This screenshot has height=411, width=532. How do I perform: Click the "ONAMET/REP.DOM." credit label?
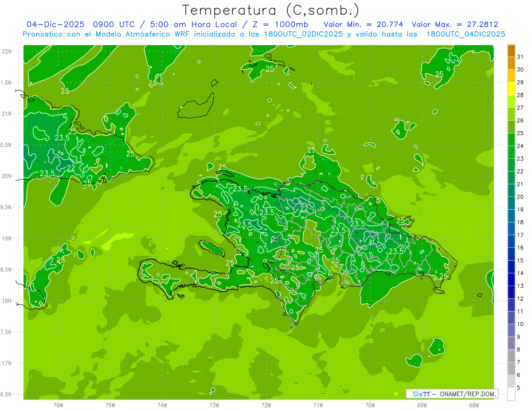(x=468, y=394)
